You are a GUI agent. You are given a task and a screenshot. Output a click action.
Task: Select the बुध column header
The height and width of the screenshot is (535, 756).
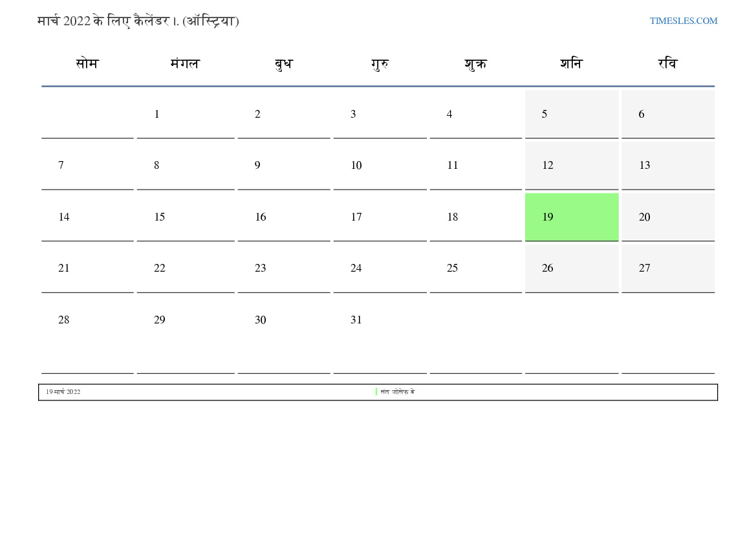pyautogui.click(x=283, y=64)
